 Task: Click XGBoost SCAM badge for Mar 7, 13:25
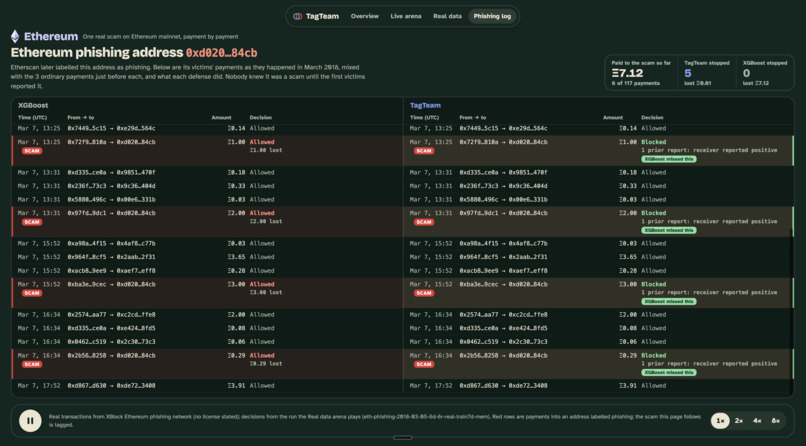coord(31,151)
